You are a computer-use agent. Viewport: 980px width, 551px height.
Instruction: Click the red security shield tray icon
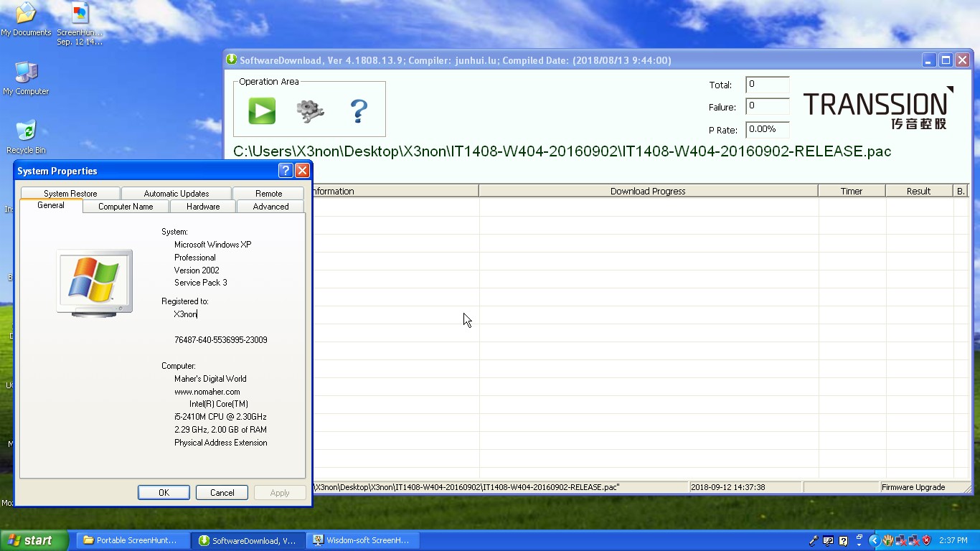tap(926, 540)
